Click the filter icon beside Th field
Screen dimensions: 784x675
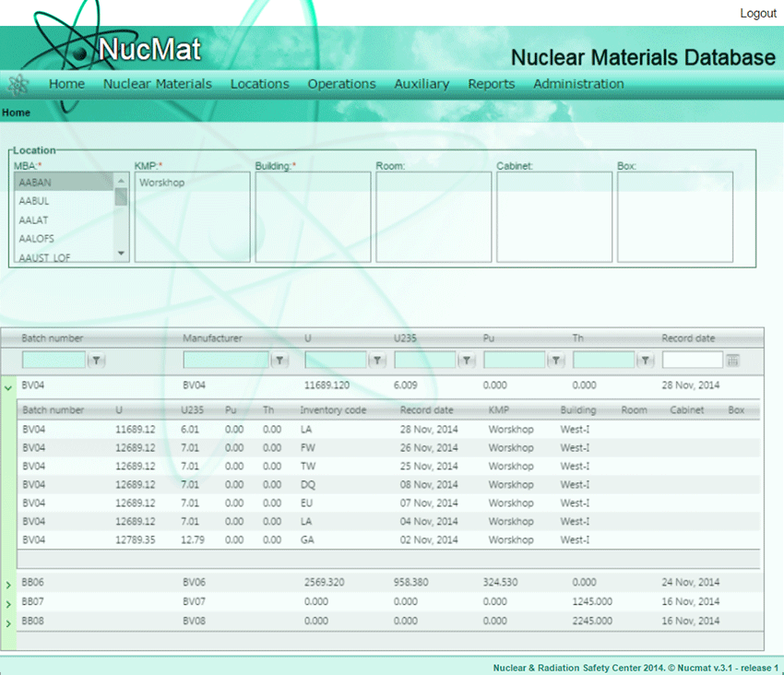click(x=646, y=361)
